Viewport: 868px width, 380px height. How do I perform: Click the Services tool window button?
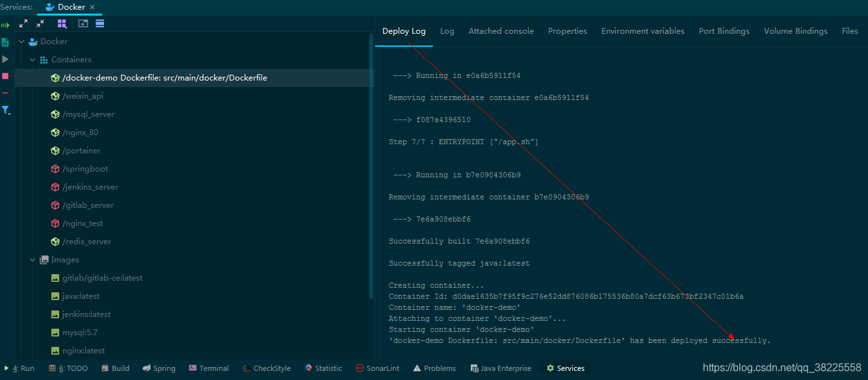[566, 368]
